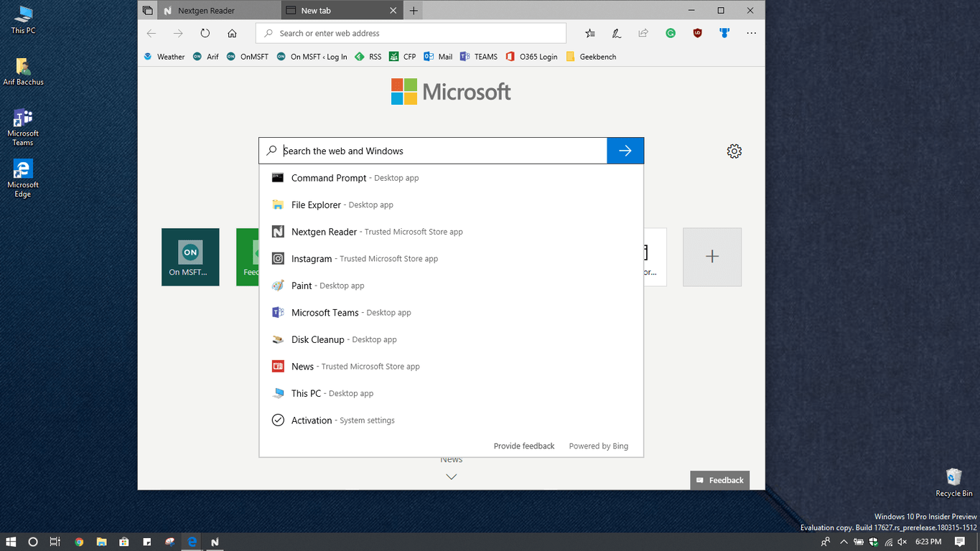Add a top site with plus tile

pyautogui.click(x=712, y=257)
